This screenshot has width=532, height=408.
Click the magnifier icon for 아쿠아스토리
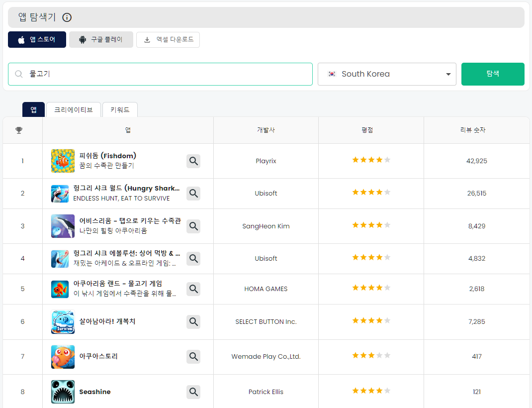[x=193, y=357]
